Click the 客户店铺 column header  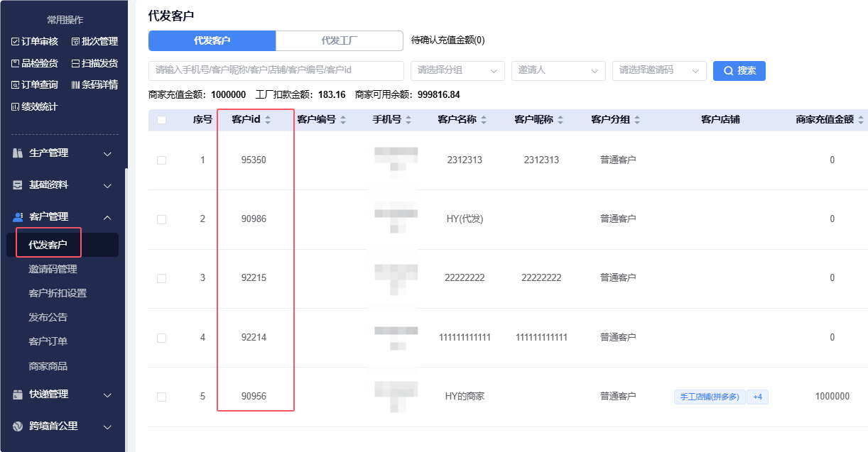(720, 120)
